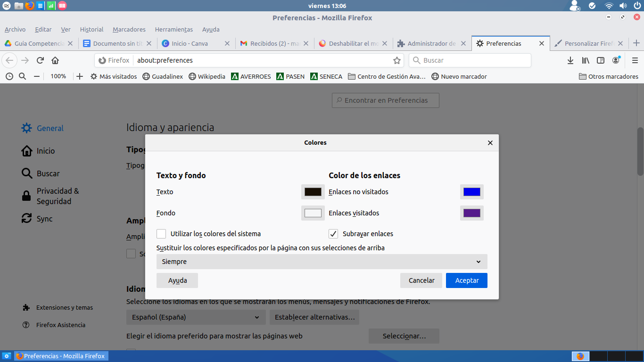Image resolution: width=644 pixels, height=362 pixels.
Task: Expand the Siempre override dropdown
Action: (322, 262)
